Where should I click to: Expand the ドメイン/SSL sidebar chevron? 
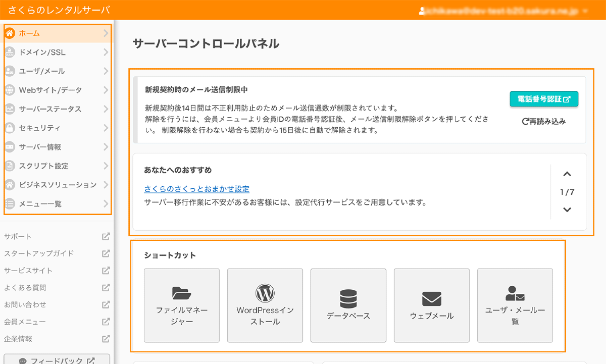pos(106,52)
